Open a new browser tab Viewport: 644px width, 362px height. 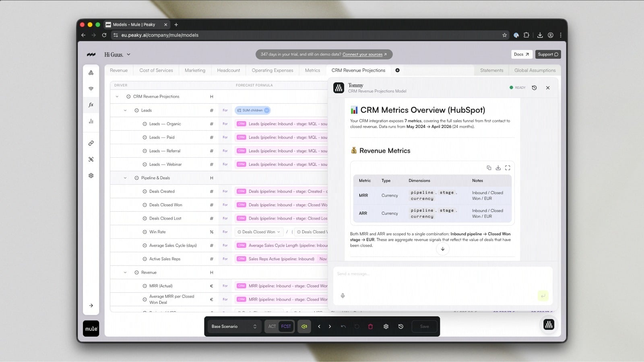(176, 25)
